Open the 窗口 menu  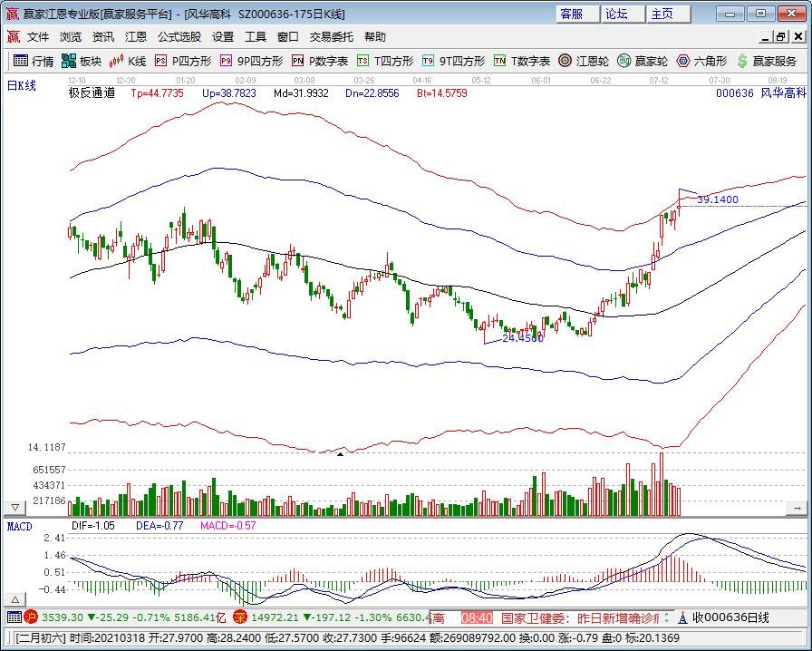pyautogui.click(x=288, y=37)
